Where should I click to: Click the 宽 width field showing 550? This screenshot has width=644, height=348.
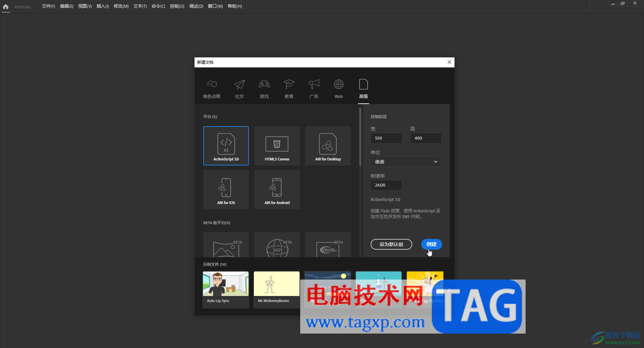pyautogui.click(x=386, y=138)
